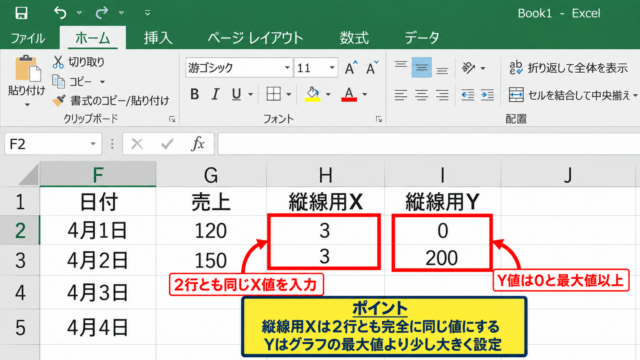Screen dimensions: 640x360
Task: Align text right
Action: pos(442,95)
